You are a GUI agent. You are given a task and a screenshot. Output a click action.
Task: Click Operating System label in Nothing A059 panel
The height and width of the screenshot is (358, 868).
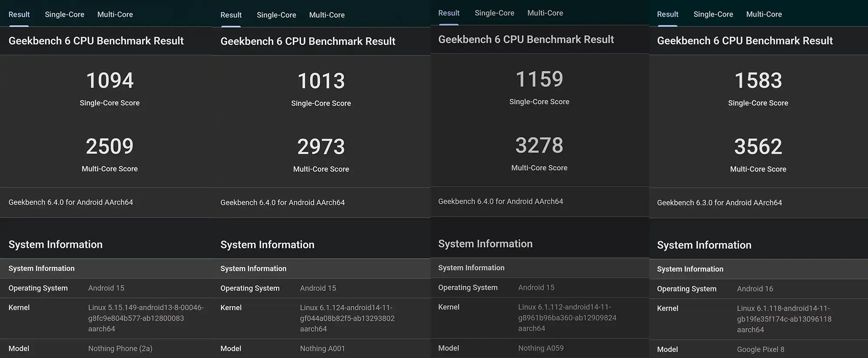click(468, 287)
